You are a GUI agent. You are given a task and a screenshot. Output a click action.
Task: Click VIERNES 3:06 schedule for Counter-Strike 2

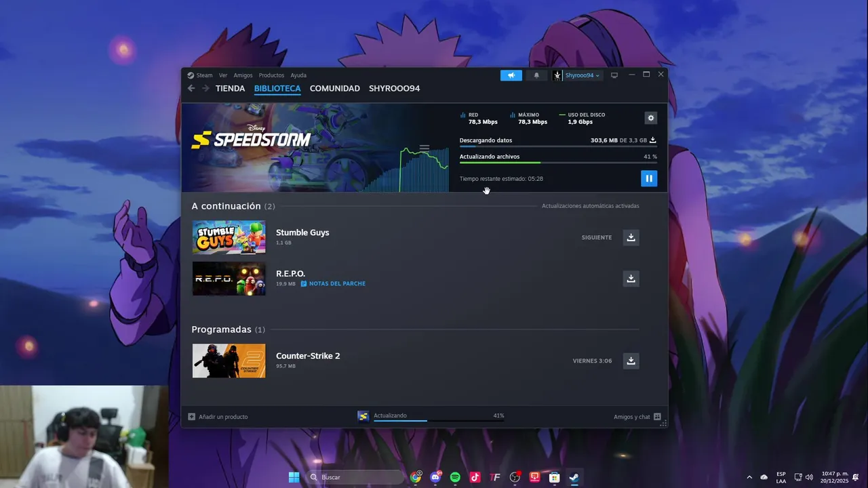[592, 361]
